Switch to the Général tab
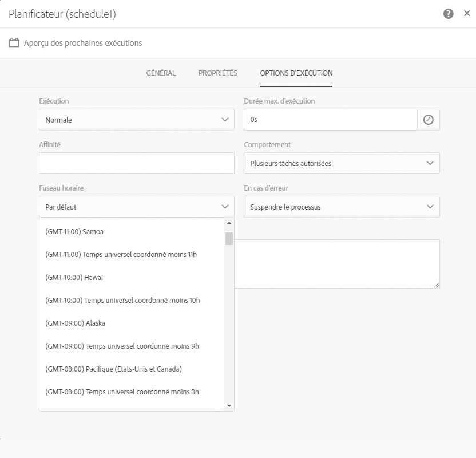The height and width of the screenshot is (458, 476). tap(161, 73)
